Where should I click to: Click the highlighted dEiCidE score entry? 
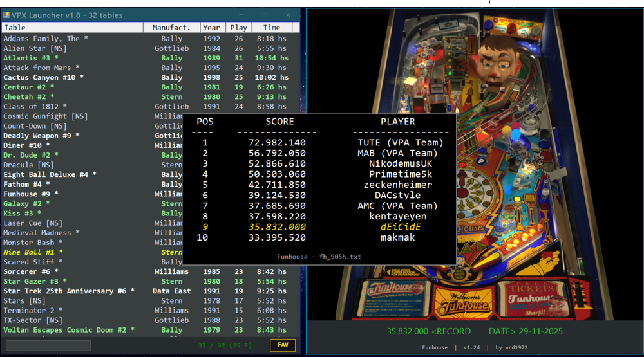coord(320,227)
